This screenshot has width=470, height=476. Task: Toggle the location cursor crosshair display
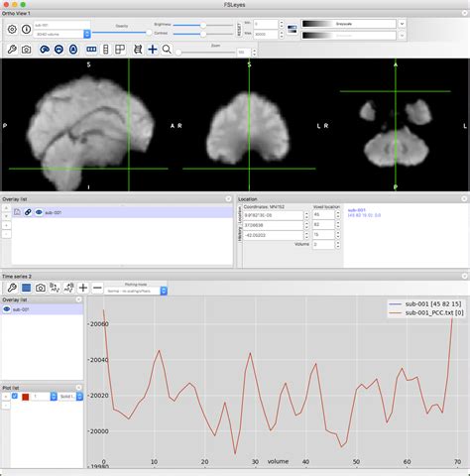(153, 50)
